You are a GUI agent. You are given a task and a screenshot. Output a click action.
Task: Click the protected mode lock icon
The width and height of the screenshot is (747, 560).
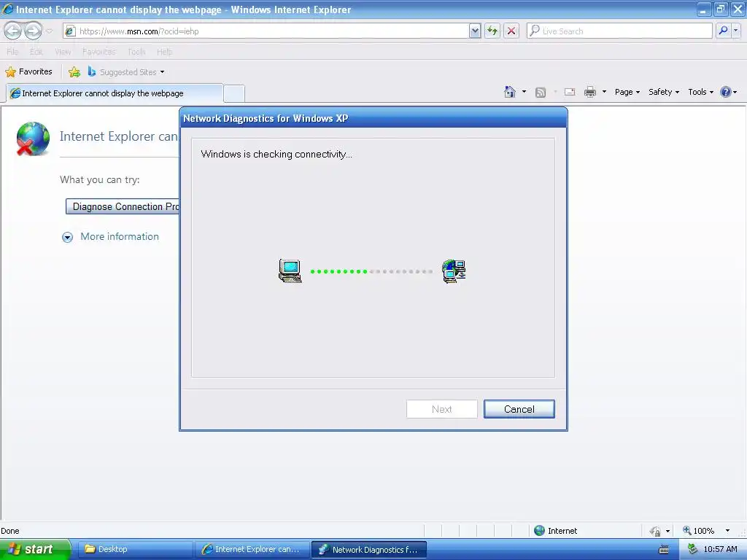[x=656, y=531]
